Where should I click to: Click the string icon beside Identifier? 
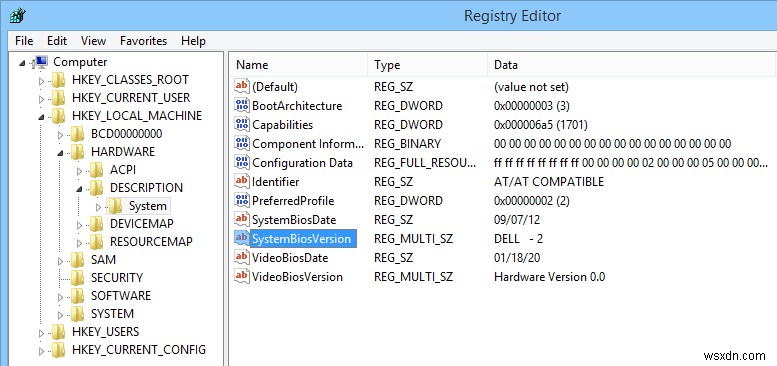point(242,181)
